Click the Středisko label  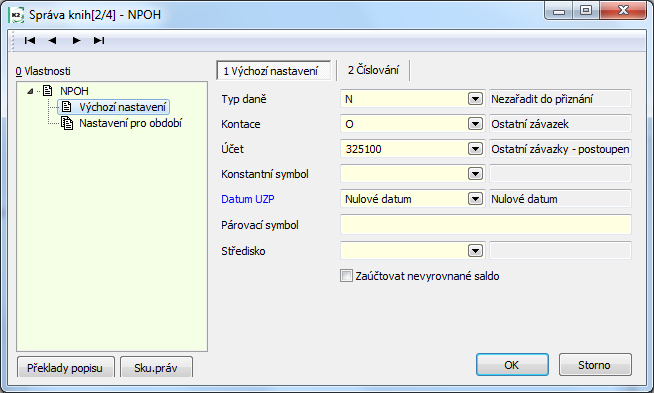click(243, 251)
